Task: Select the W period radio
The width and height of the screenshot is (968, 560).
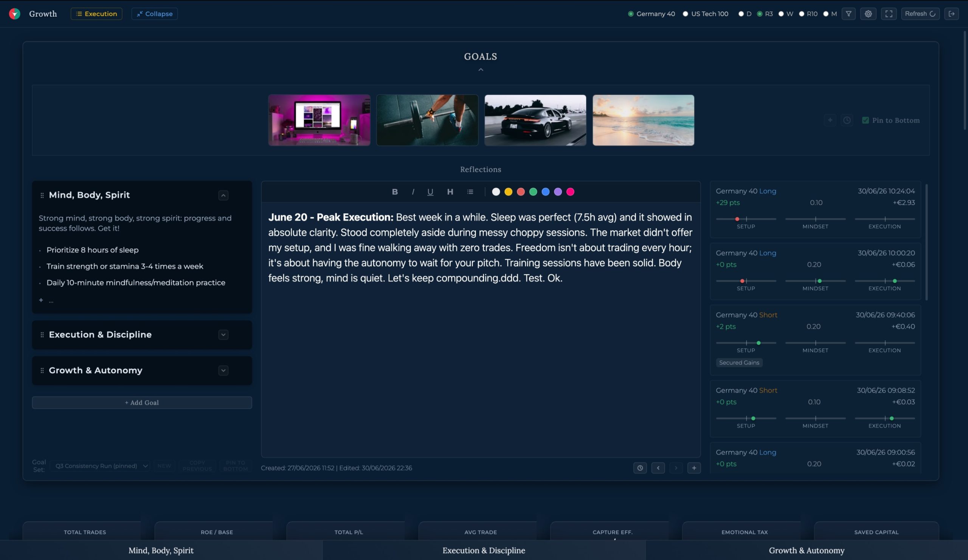Action: click(781, 14)
